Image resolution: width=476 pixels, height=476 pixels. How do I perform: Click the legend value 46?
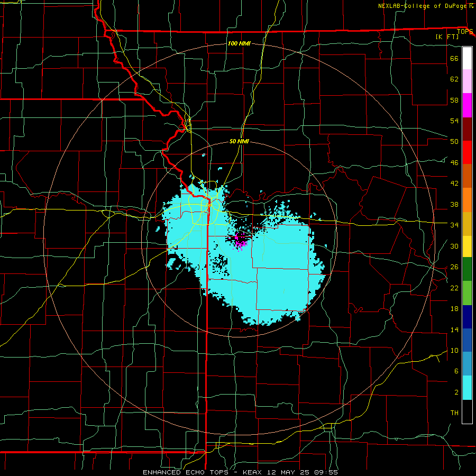point(454,162)
